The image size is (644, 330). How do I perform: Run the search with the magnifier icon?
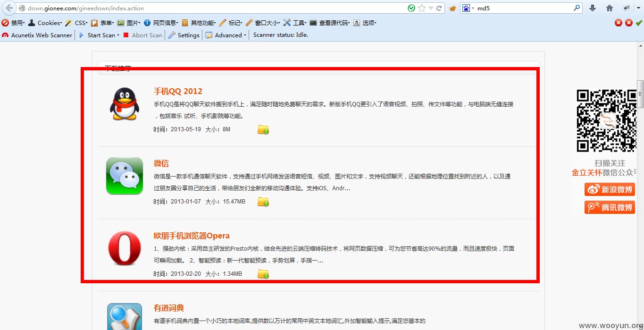[x=577, y=8]
